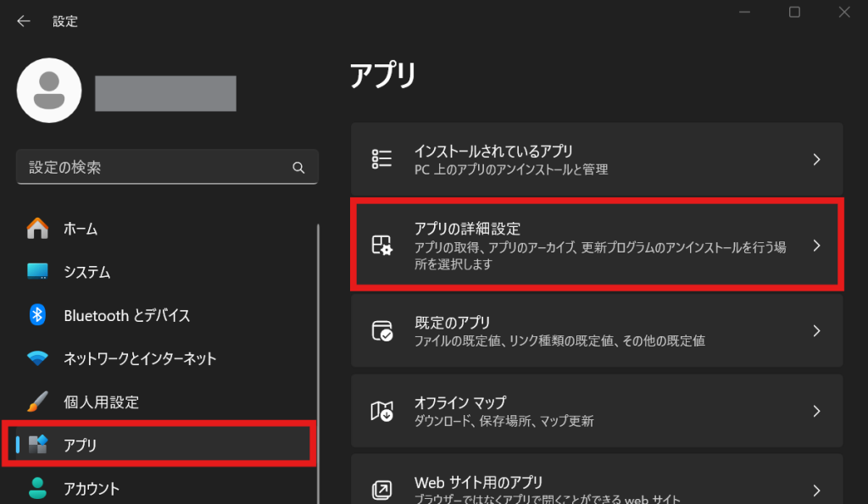Open 既定のアプリ page
The width and height of the screenshot is (868, 504).
click(597, 331)
